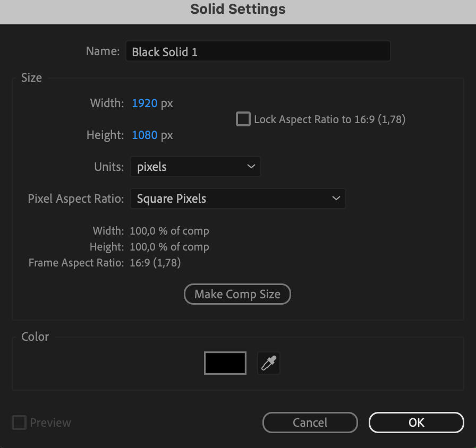The width and height of the screenshot is (476, 448).
Task: Click the Units dropdown chevron arrow
Action: pyautogui.click(x=251, y=167)
